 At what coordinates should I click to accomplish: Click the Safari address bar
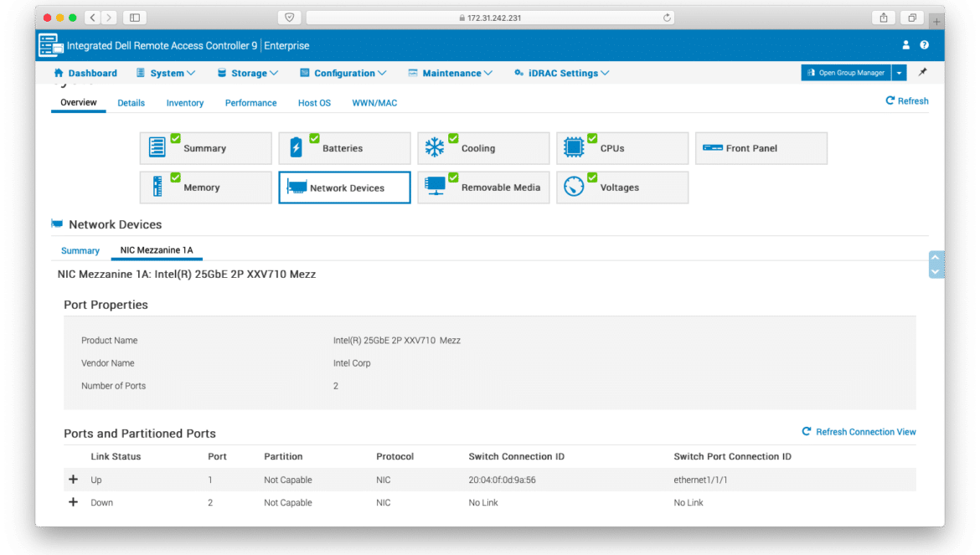click(x=490, y=18)
